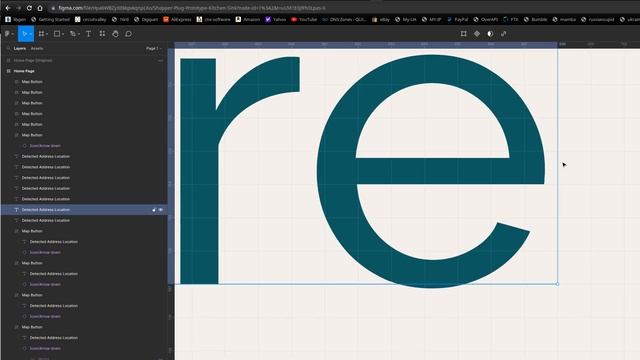Screen dimensions: 640x360
Task: Go back with browser back arrow
Action: 8,8
